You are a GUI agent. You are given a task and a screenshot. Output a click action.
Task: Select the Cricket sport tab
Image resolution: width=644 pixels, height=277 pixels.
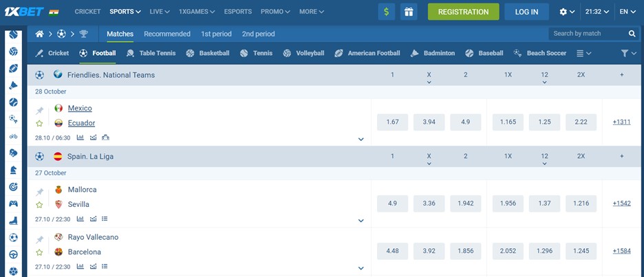pos(52,54)
